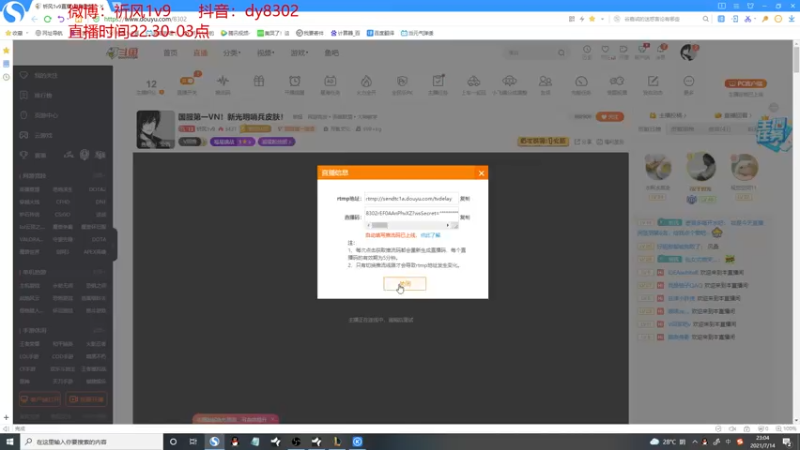Open 鱼吧 in Douyu navigation
This screenshot has width=800, height=450.
[x=332, y=53]
